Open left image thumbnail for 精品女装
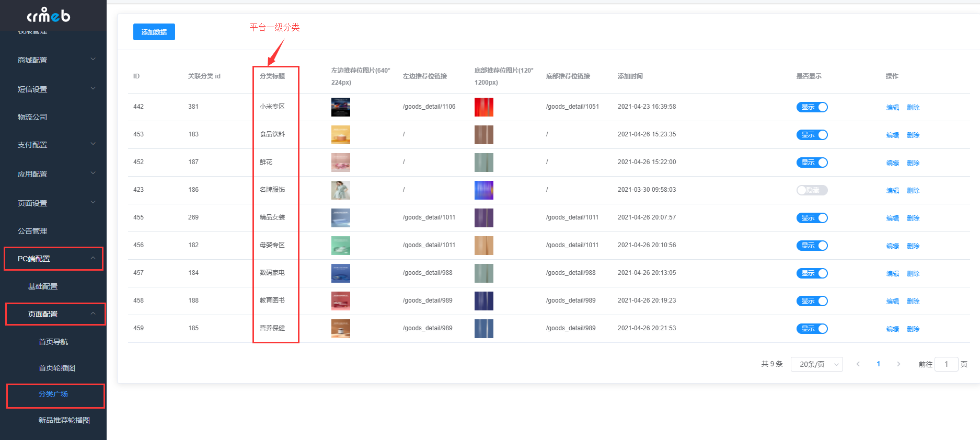 point(341,218)
